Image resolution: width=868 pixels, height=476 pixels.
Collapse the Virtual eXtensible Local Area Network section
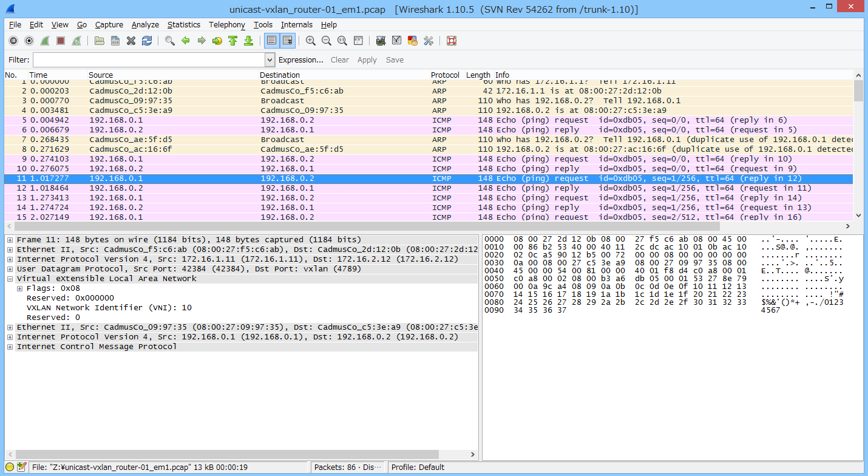tap(10, 278)
